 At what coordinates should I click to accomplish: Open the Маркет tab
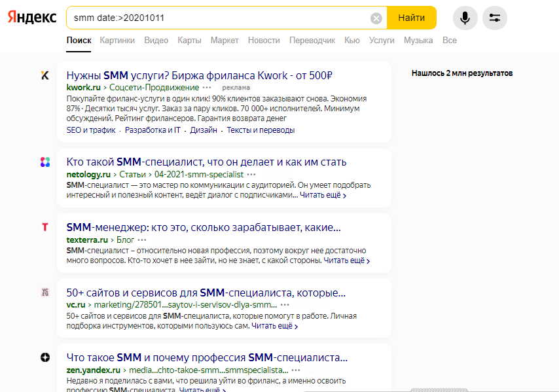(225, 41)
